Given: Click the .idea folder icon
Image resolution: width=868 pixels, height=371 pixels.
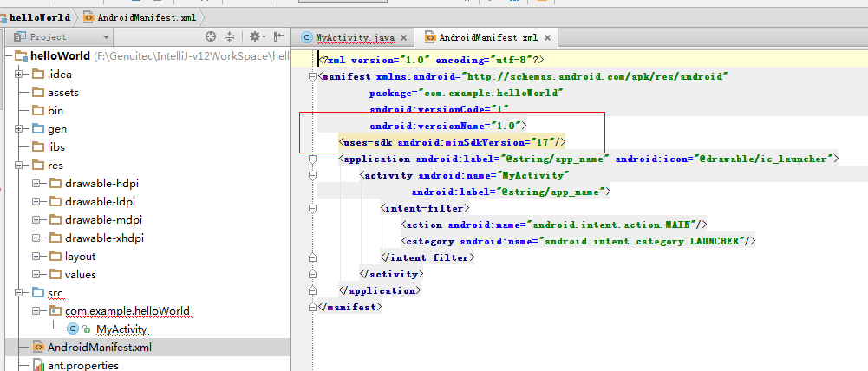Looking at the screenshot, I should click(x=38, y=75).
